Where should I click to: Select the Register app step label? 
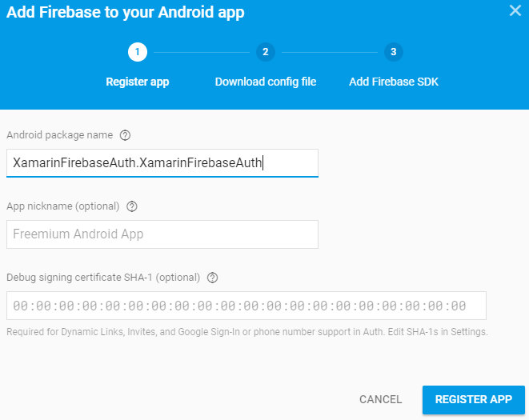[137, 82]
